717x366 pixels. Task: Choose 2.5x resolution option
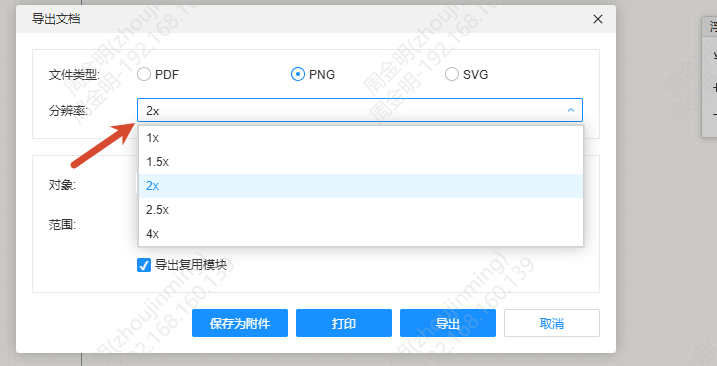(361, 210)
